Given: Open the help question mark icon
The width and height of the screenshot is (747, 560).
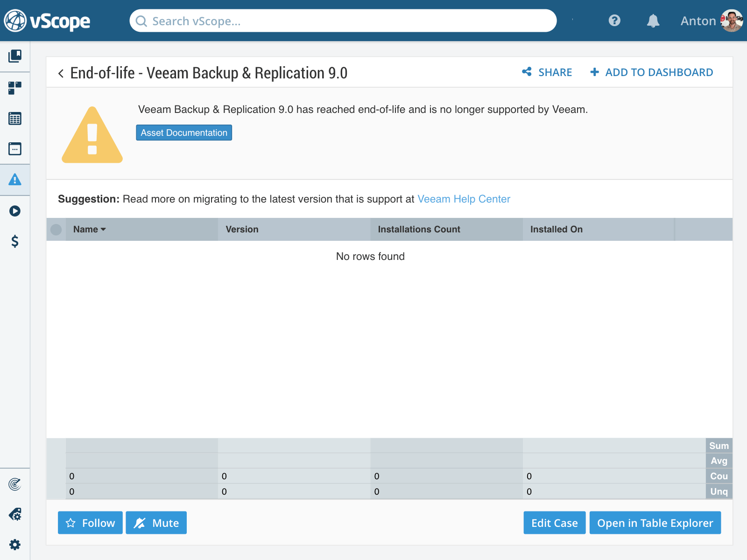Looking at the screenshot, I should tap(614, 21).
